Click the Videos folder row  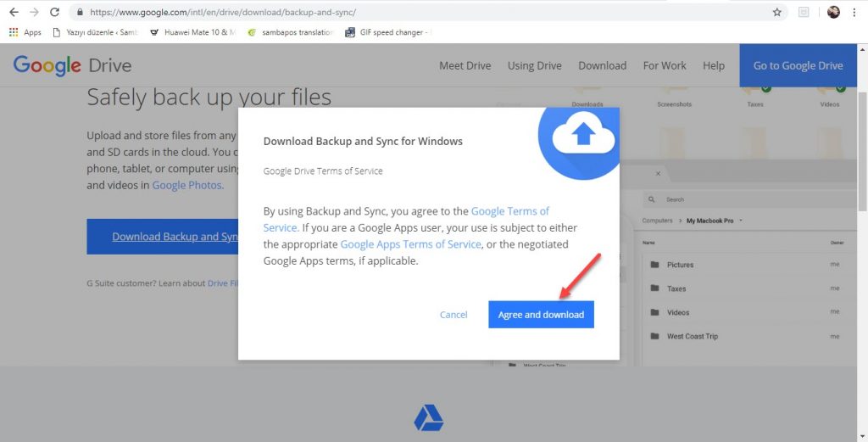[x=744, y=312]
